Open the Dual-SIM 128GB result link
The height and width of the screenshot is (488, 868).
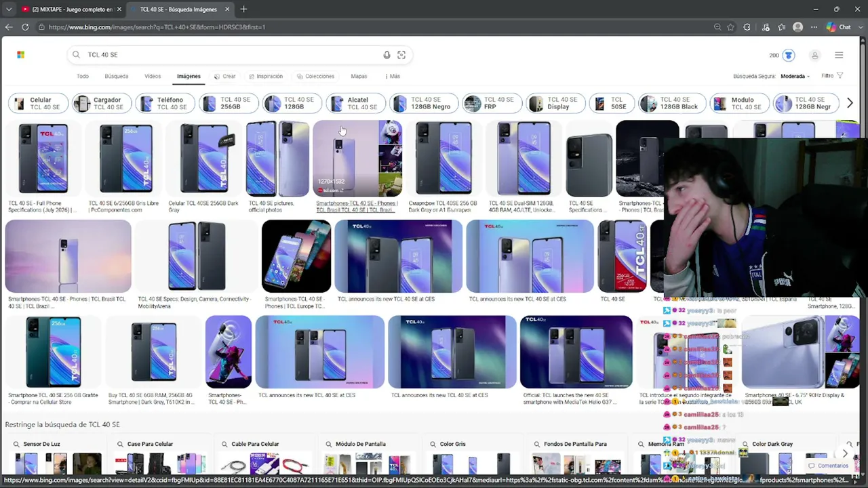(x=521, y=207)
